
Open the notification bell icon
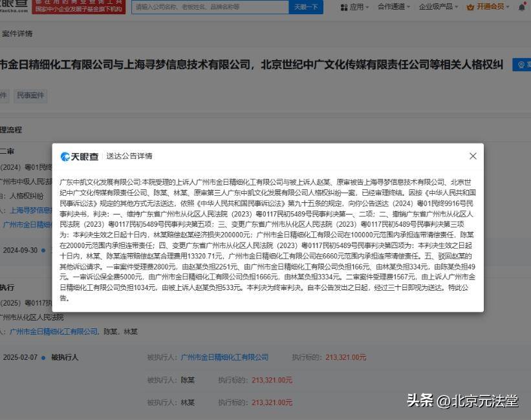(x=521, y=7)
